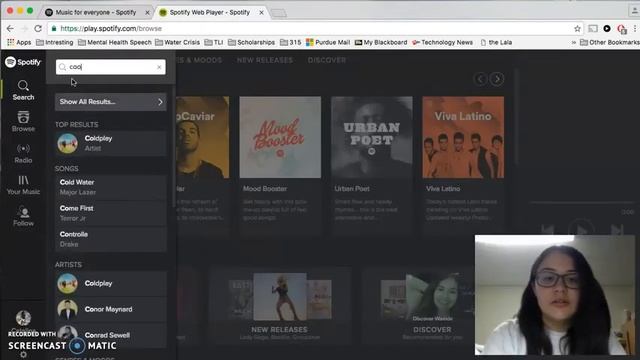Show previous featured playlists with left arrow
The image size is (640, 360).
(x=480, y=79)
